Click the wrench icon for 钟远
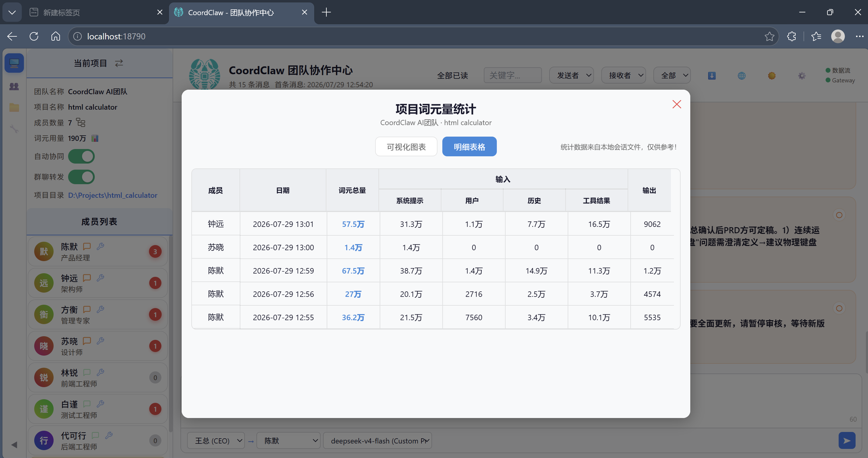The width and height of the screenshot is (868, 458). click(x=100, y=278)
